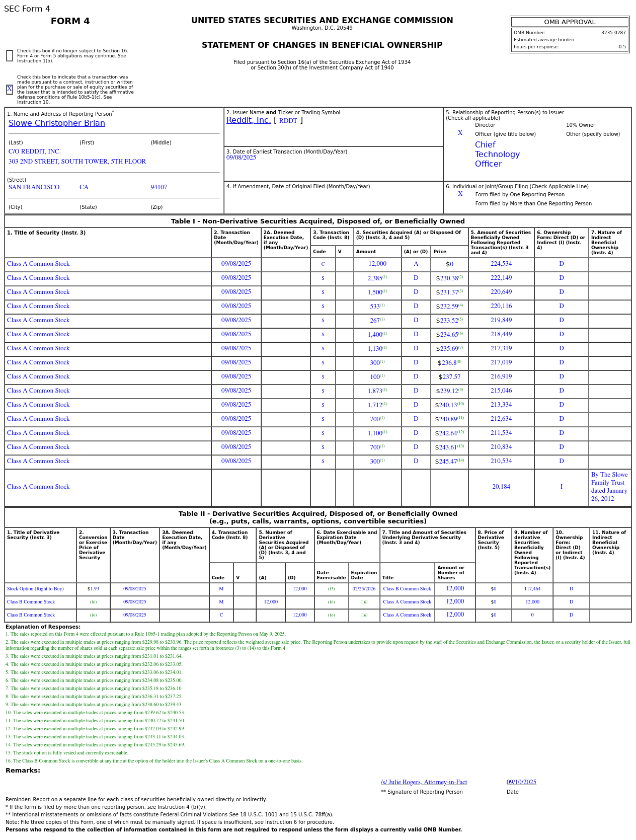Image resolution: width=636 pixels, height=840 pixels.
Task: Click footnote 1 about the Rule 10b5-1 trading plan
Action: click(x=145, y=634)
